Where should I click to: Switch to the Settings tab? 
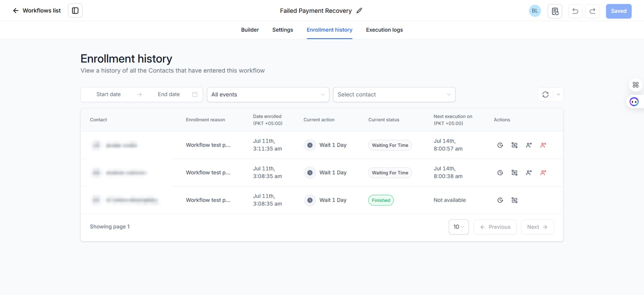(283, 30)
